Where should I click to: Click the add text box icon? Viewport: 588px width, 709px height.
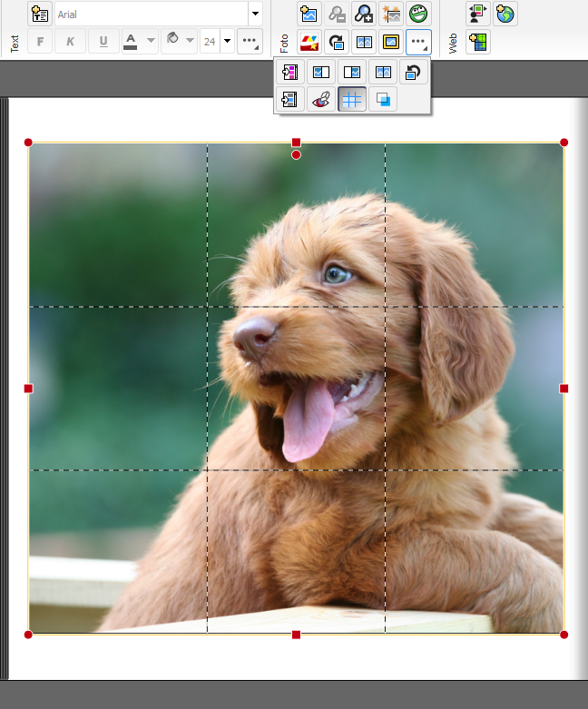pos(40,14)
